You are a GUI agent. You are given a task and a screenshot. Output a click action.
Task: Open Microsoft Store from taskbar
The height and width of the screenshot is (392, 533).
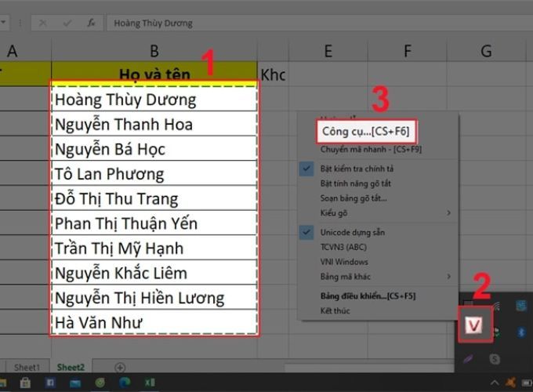pos(25,383)
